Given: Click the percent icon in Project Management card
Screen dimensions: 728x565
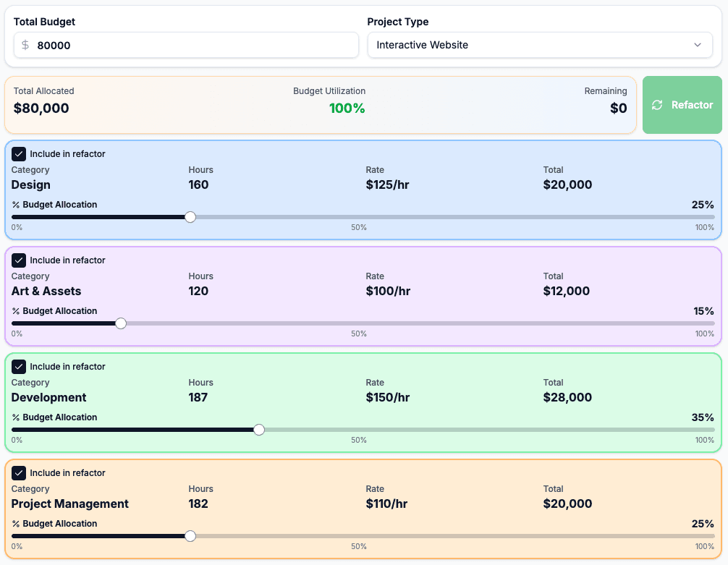Looking at the screenshot, I should coord(15,524).
